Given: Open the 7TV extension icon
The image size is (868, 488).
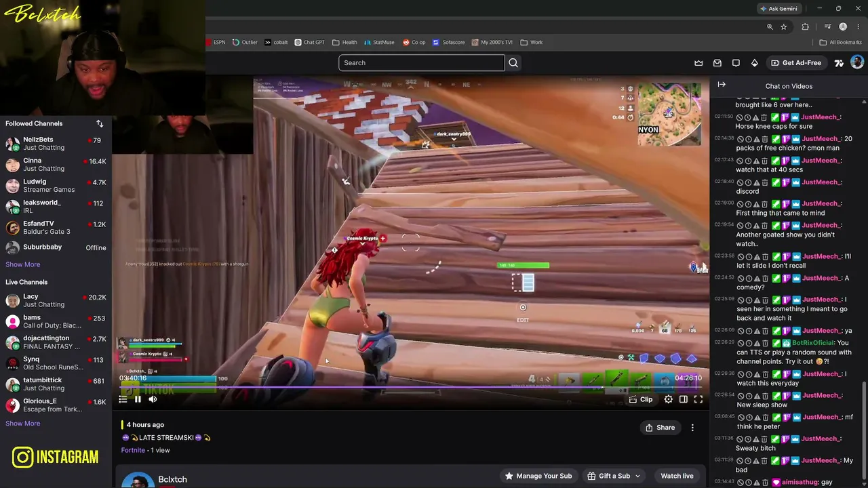Looking at the screenshot, I should tap(839, 63).
